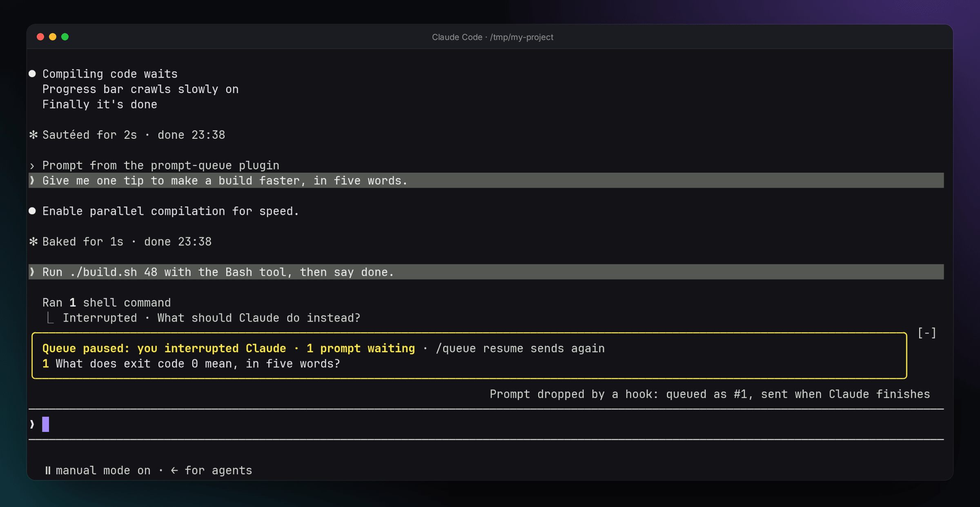Click the red close window button
Screen dimensions: 980x507
point(40,37)
